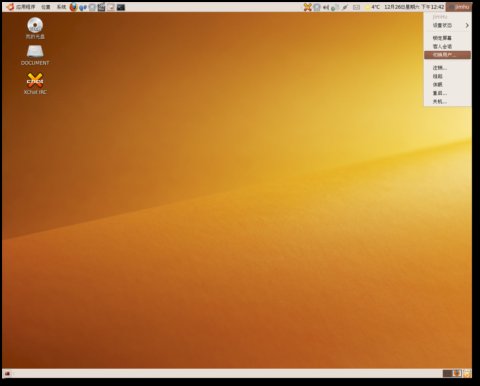This screenshot has width=480, height=386.
Task: Click the blue chat launcher beside Firefox
Action: tap(83, 7)
